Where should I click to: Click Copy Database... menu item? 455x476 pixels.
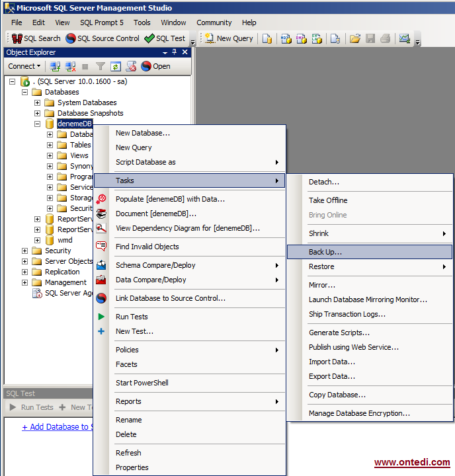(370, 395)
